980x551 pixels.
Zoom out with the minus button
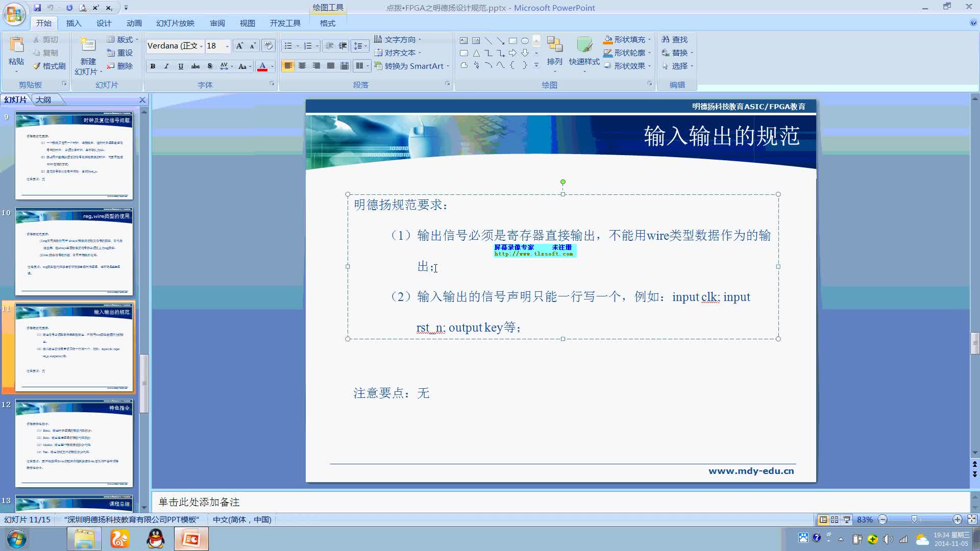click(883, 519)
